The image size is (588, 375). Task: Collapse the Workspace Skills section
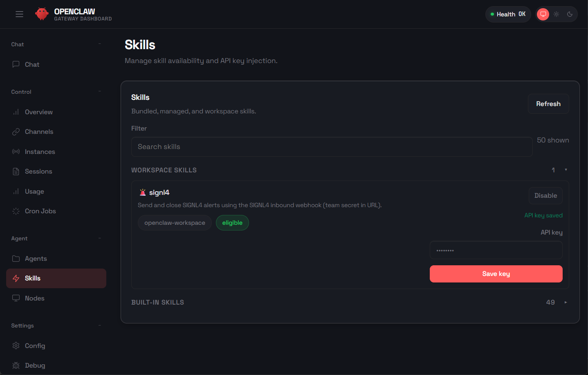[566, 170]
